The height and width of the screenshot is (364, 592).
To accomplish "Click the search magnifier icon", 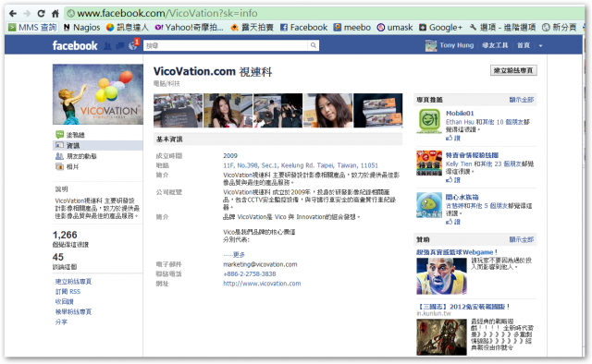I will click(x=314, y=45).
